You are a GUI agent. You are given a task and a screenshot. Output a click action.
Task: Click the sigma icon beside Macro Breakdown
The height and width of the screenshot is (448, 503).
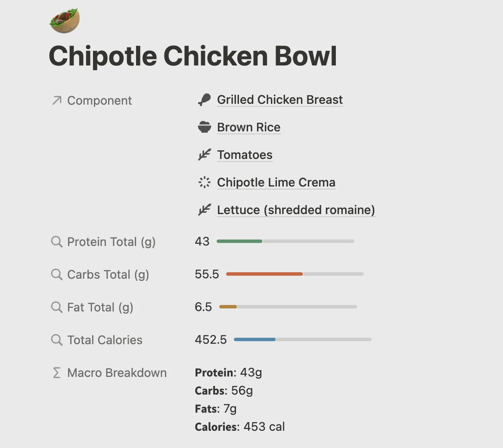56,373
